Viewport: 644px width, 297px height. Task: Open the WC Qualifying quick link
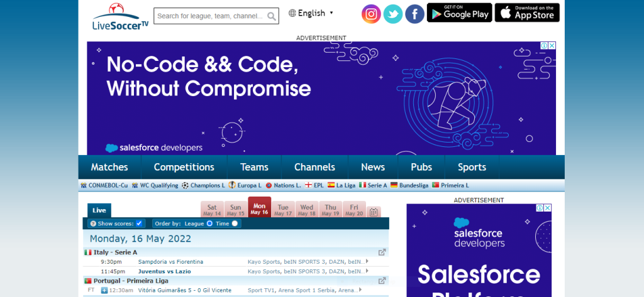click(x=155, y=185)
